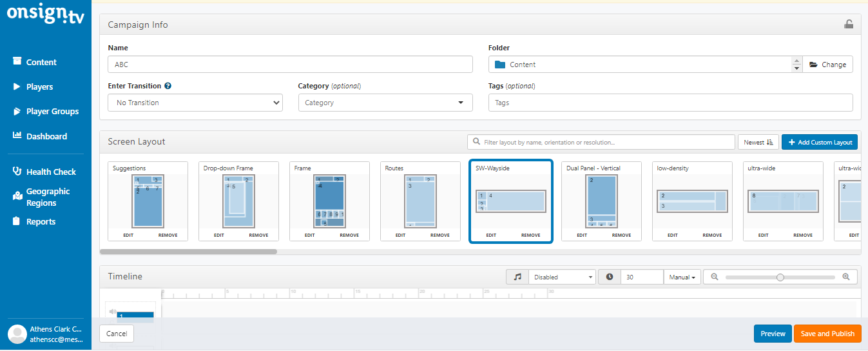Click REMOVE under Dual Panel - Vertical

tap(622, 236)
